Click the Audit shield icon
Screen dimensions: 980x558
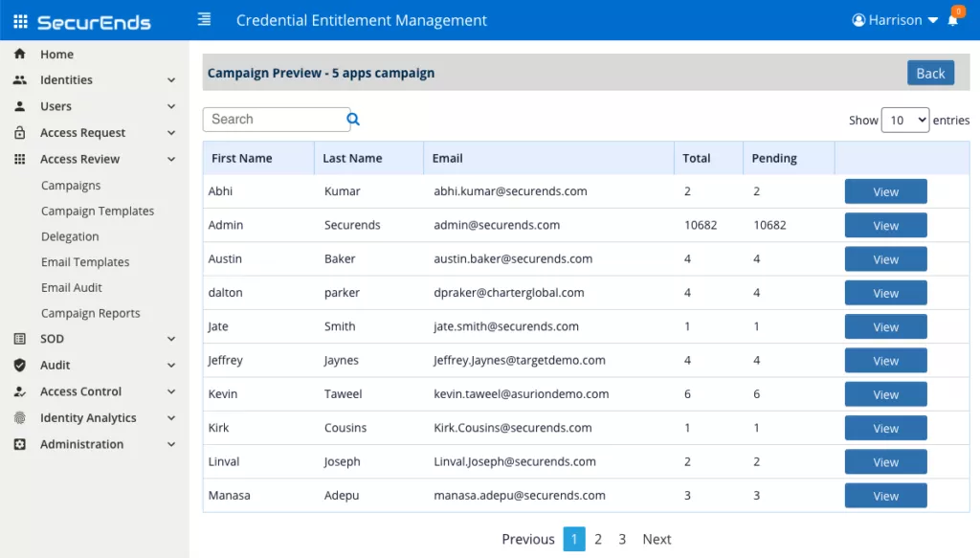[20, 365]
